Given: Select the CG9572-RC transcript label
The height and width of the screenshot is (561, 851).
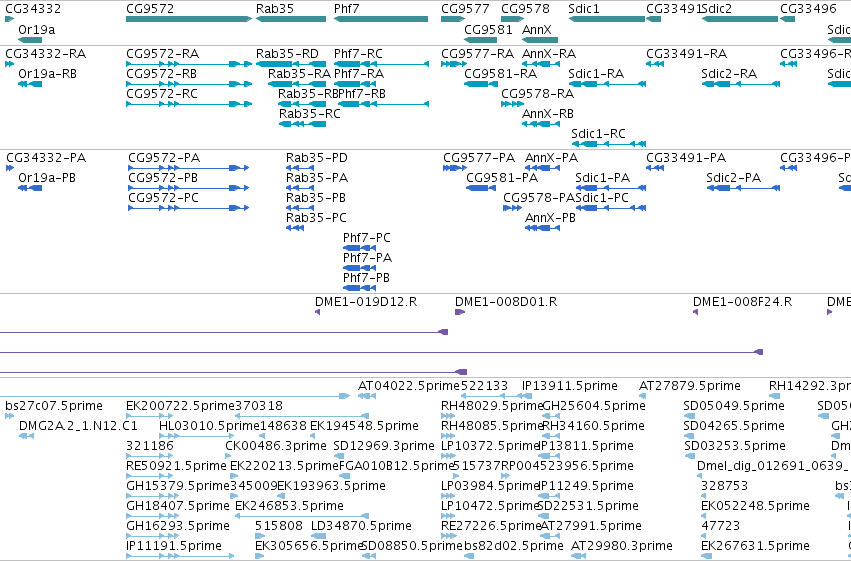Looking at the screenshot, I should click(x=162, y=94).
